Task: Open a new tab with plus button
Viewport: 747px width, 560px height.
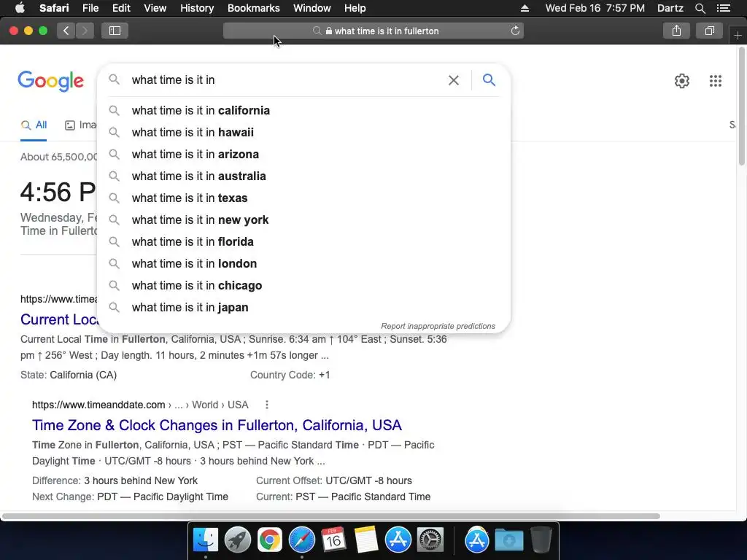Action: coord(738,35)
